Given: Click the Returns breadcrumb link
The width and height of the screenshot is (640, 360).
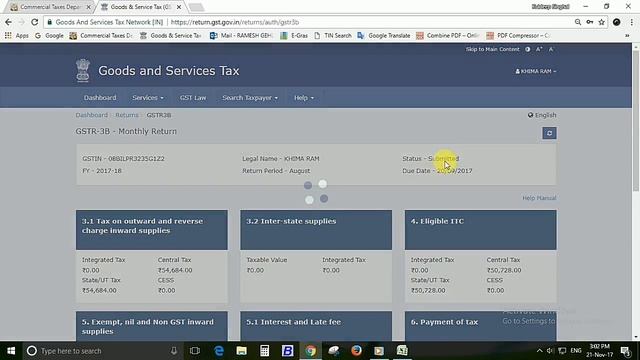Looking at the screenshot, I should click(x=127, y=115).
